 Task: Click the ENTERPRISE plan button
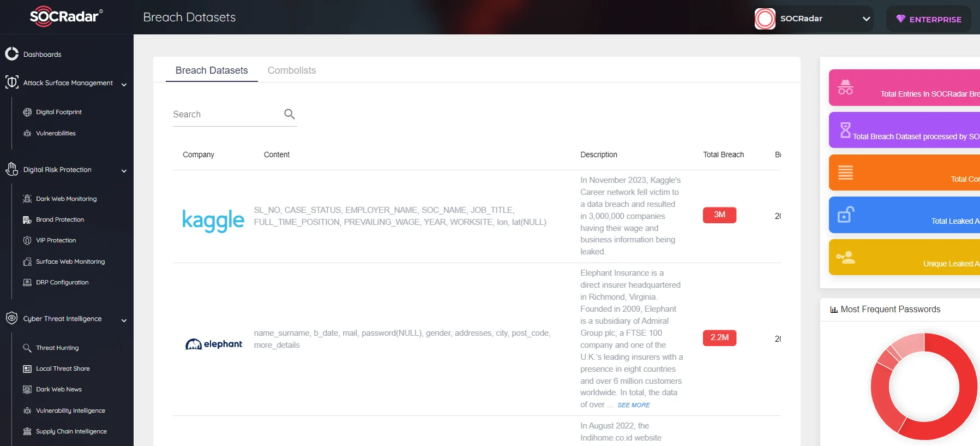(x=929, y=19)
